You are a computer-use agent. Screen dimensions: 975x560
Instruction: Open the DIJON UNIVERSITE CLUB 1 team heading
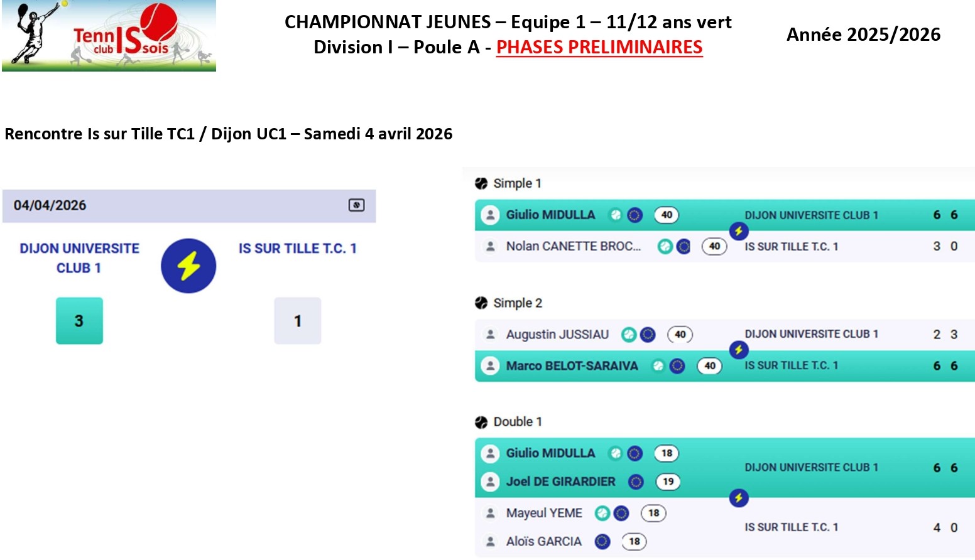tap(79, 258)
